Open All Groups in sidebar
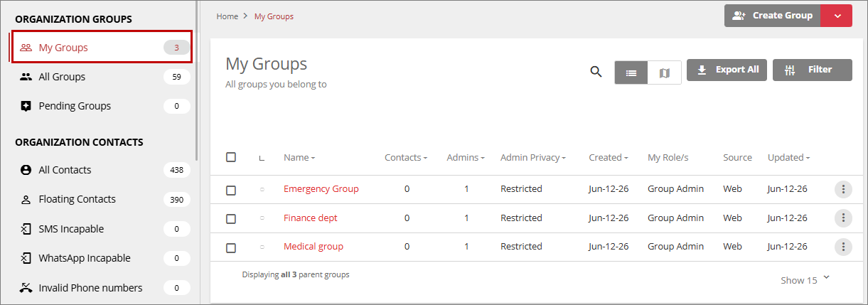Viewport: 868px width, 305px height. click(102, 77)
